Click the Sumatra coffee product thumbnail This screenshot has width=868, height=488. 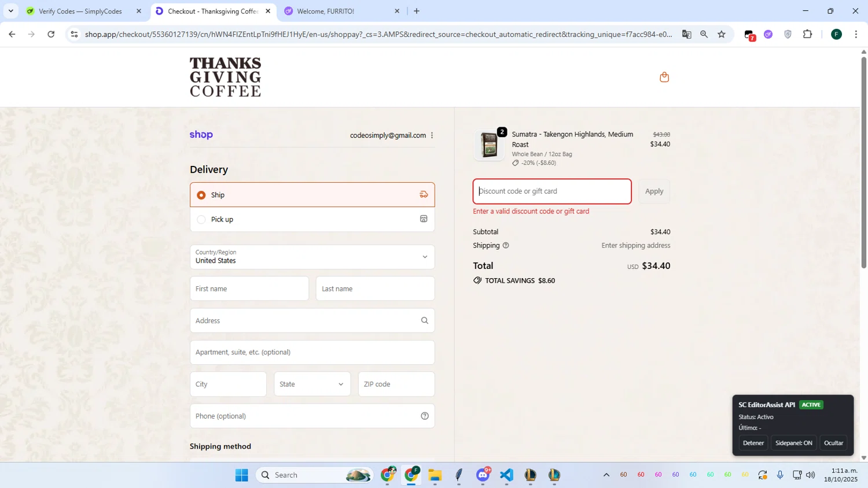point(490,145)
